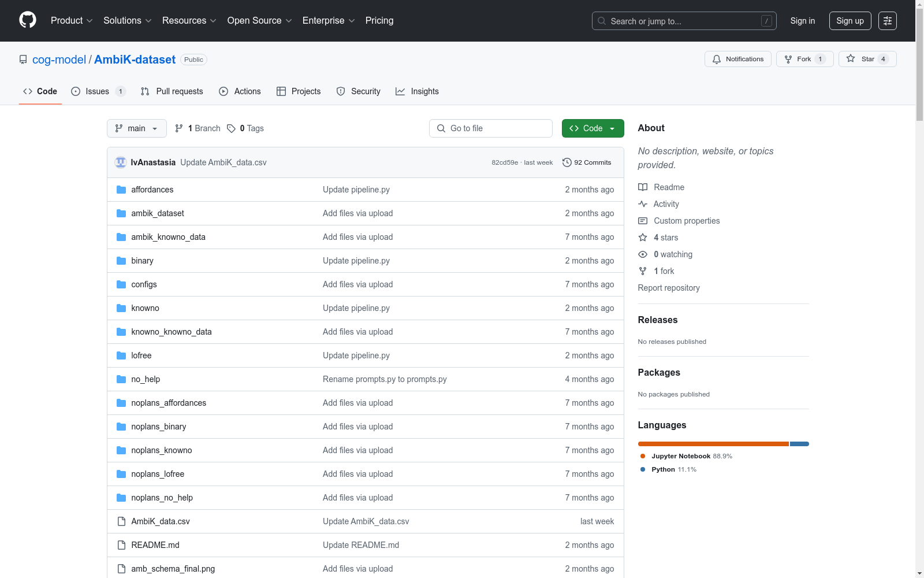924x578 pixels.
Task: Open the Readme link in About
Action: pos(668,187)
